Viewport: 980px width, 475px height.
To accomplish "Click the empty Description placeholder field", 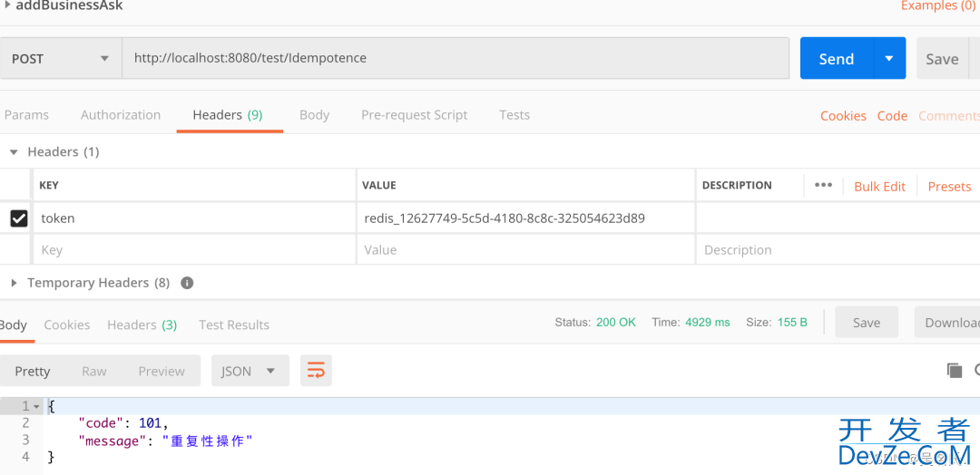I will click(838, 249).
